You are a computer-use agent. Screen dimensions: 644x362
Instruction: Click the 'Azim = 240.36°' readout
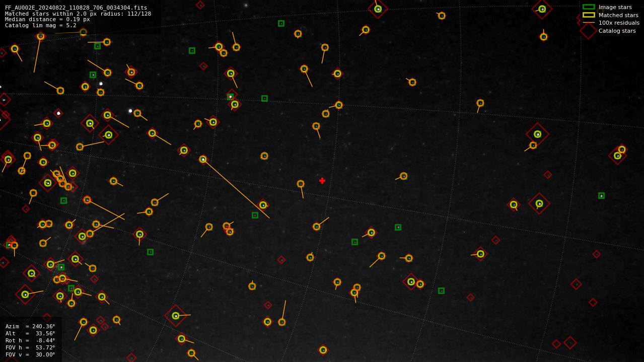click(30, 326)
